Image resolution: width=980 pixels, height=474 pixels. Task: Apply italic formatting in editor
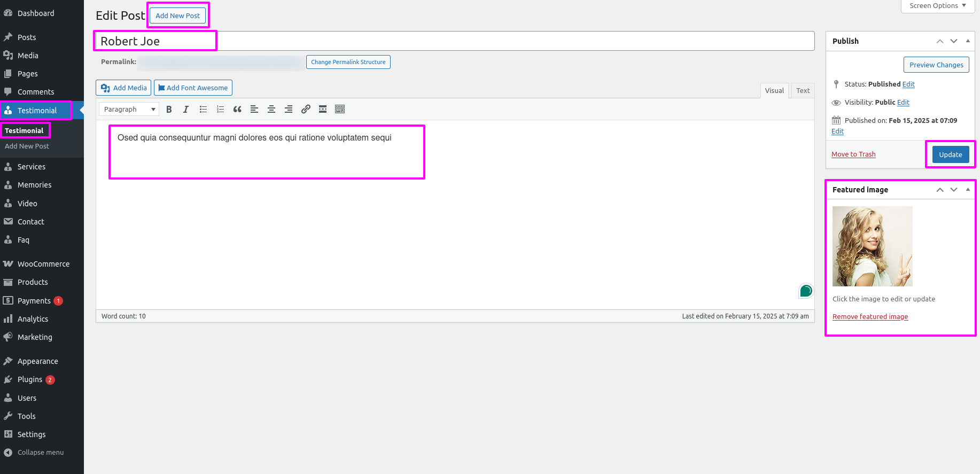(x=186, y=110)
